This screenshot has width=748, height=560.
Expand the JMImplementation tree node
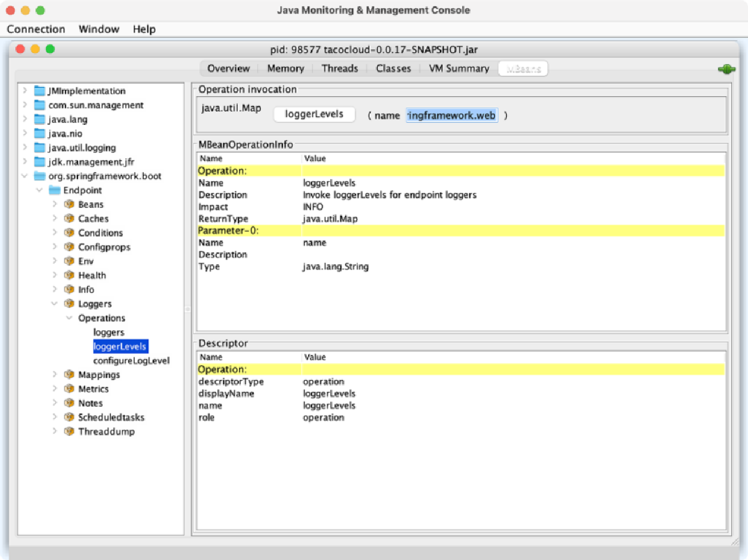pyautogui.click(x=25, y=91)
